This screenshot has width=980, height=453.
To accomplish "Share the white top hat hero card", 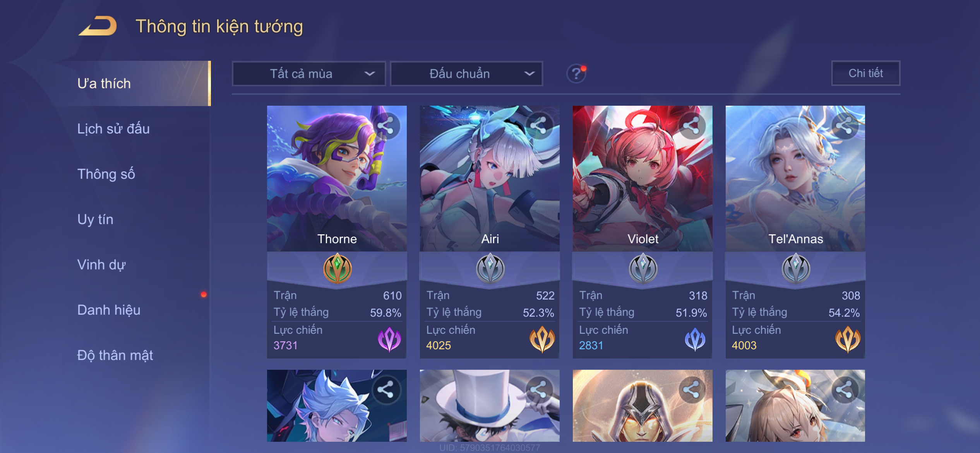I will point(538,390).
